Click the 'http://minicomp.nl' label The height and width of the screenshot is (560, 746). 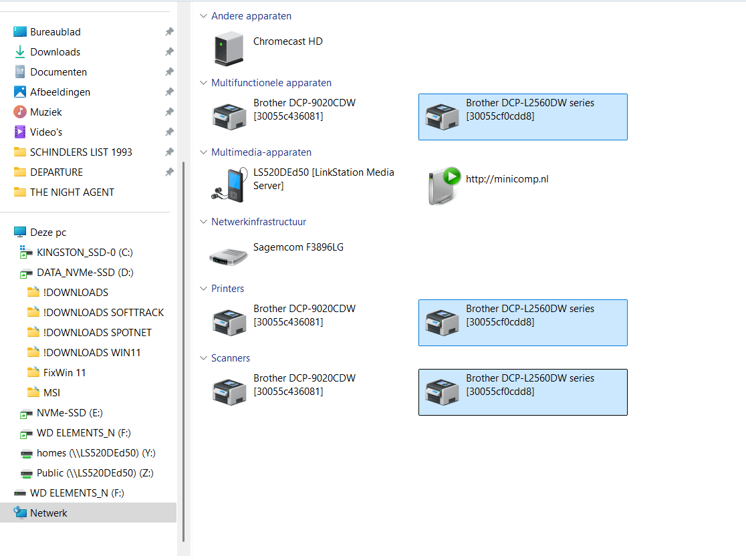click(507, 179)
